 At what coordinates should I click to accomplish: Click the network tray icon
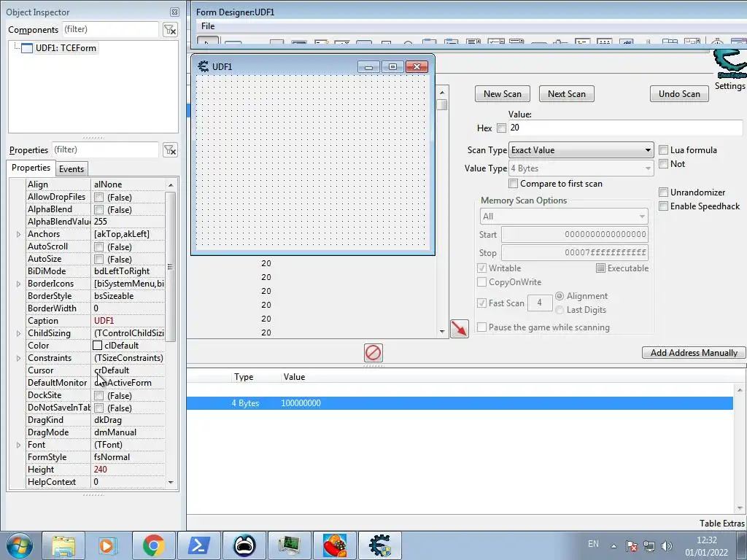pyautogui.click(x=649, y=546)
